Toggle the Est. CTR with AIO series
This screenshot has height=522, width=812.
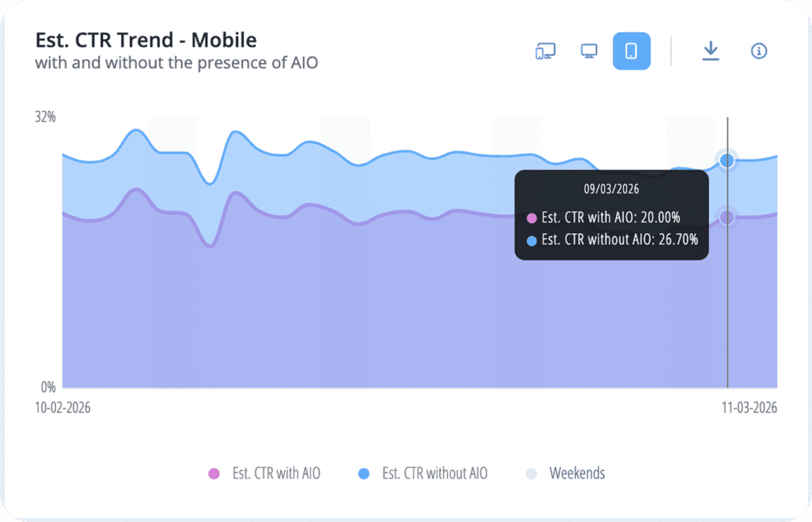coord(275,473)
